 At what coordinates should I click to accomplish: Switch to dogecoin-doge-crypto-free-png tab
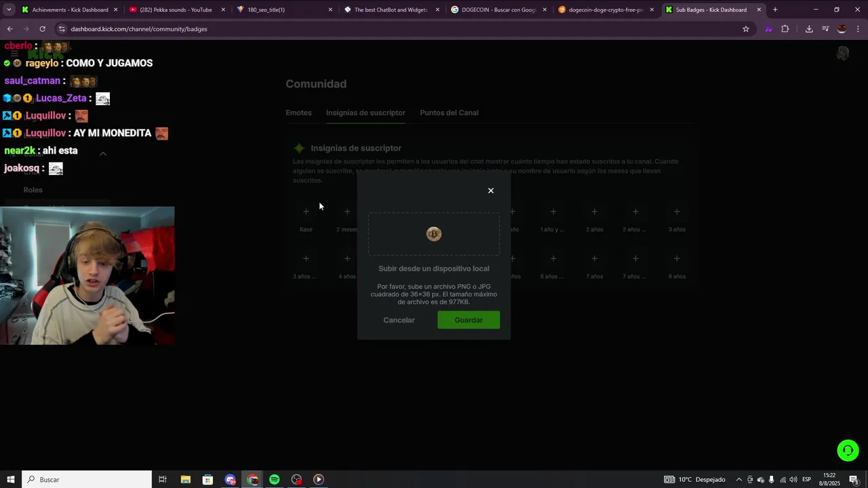click(x=605, y=9)
